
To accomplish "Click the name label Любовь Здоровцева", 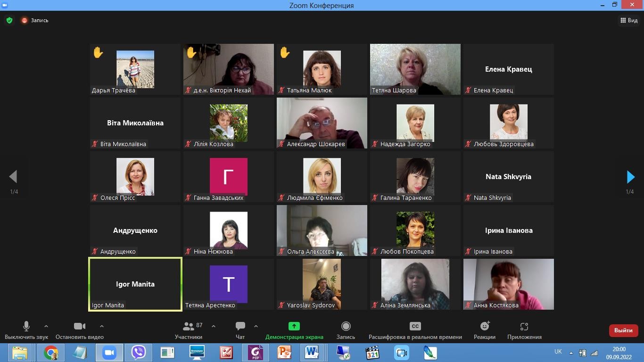I will pos(504,144).
